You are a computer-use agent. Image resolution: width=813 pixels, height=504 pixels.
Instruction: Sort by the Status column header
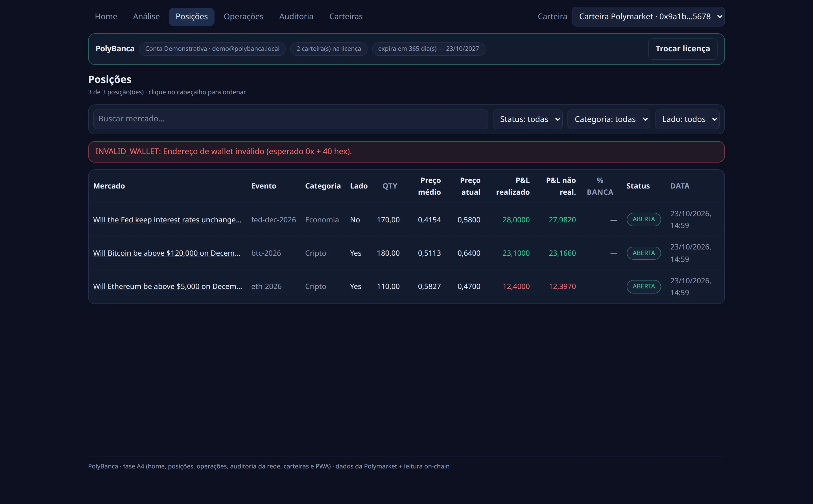click(638, 186)
